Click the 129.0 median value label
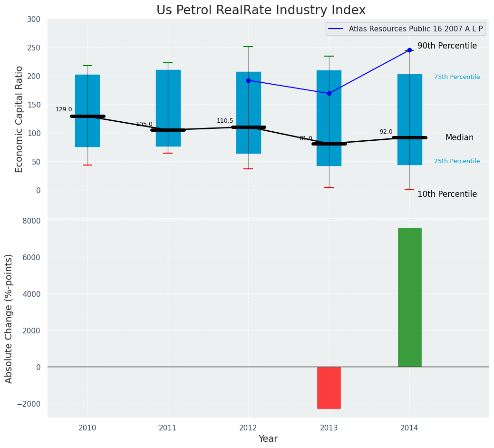 [x=64, y=109]
